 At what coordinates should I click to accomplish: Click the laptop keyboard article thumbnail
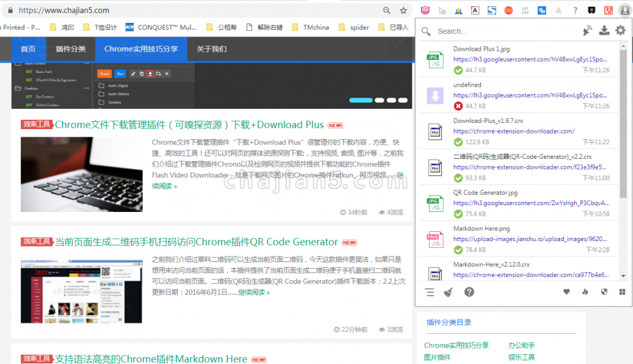[x=82, y=174]
